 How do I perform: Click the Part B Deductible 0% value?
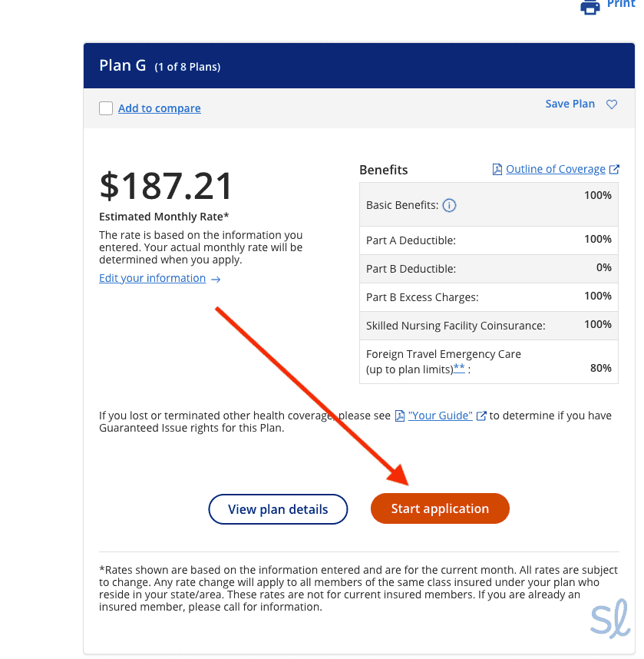[603, 267]
